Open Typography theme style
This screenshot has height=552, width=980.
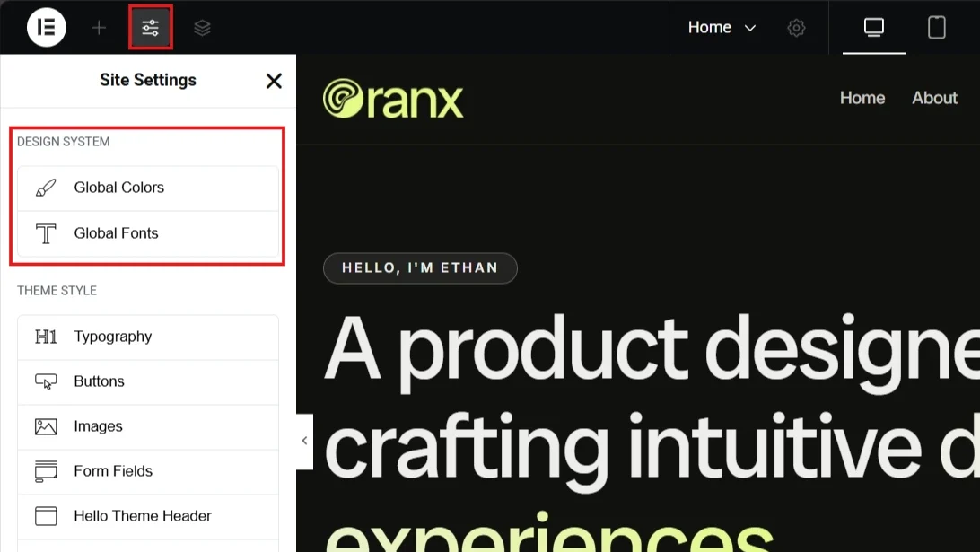148,337
